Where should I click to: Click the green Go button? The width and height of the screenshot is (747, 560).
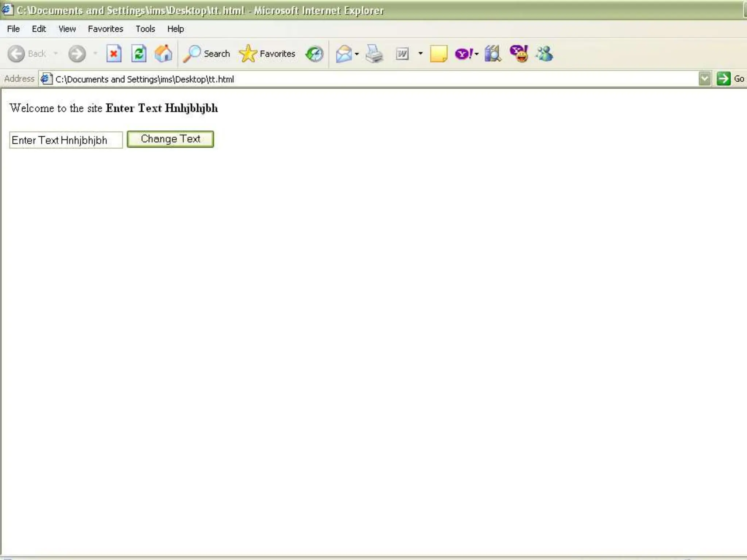pyautogui.click(x=723, y=79)
